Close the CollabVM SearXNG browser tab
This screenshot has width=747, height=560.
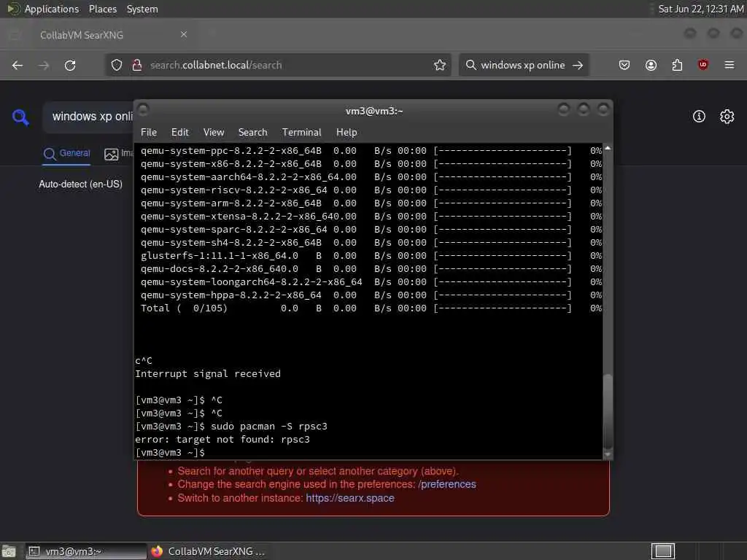(184, 34)
